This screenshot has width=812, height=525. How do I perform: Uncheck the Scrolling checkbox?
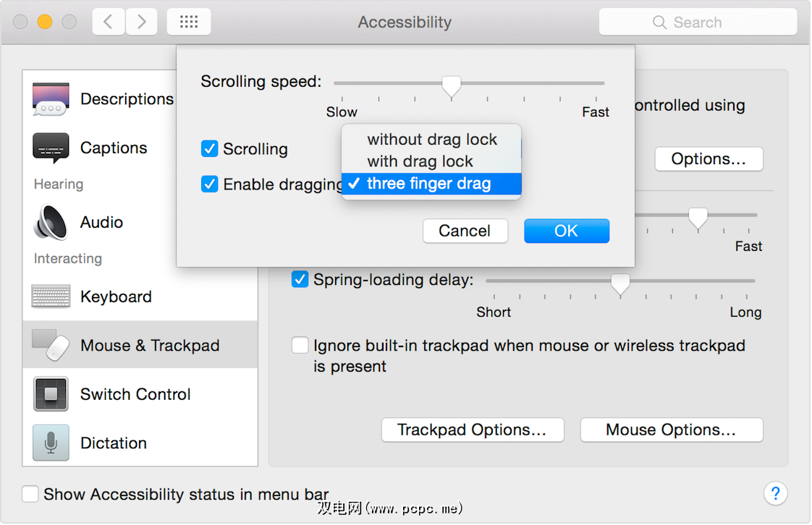pos(210,149)
